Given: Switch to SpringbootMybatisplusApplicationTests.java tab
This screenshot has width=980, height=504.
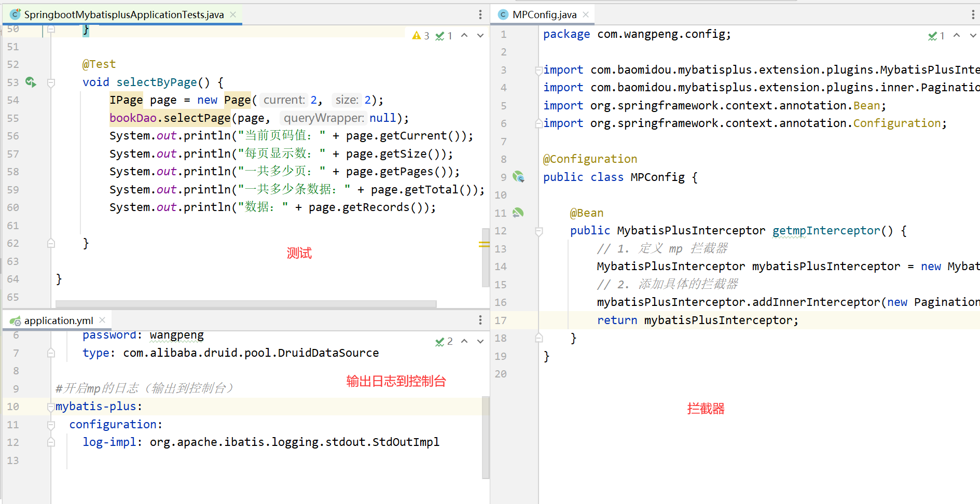Looking at the screenshot, I should pos(123,15).
